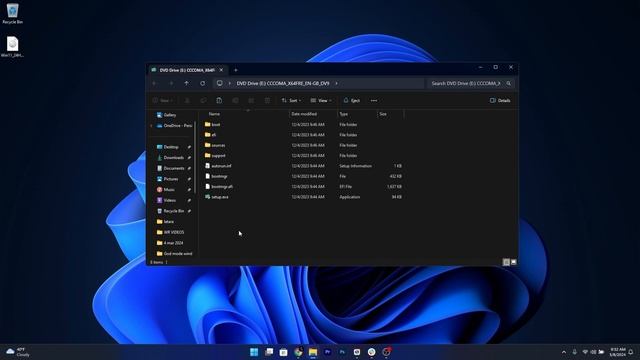This screenshot has width=640, height=360.
Task: Open Pictures in the navigation pane
Action: (x=167, y=179)
